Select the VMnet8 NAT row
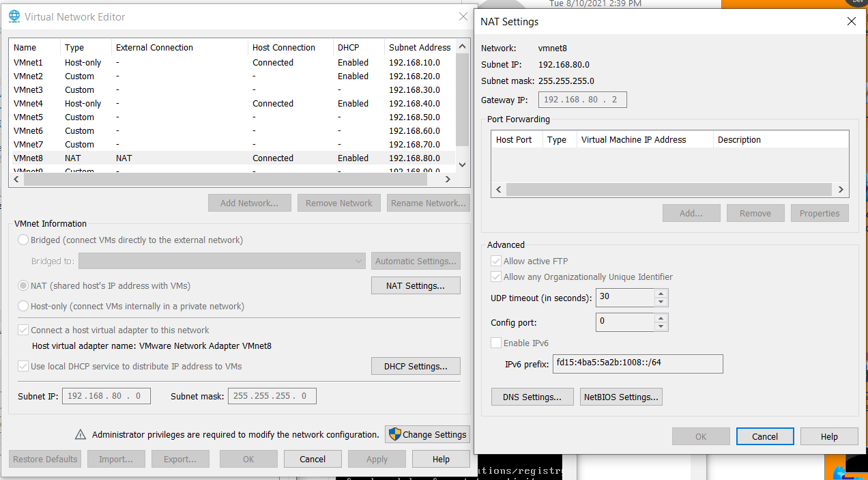This screenshot has height=480, width=868. (232, 158)
